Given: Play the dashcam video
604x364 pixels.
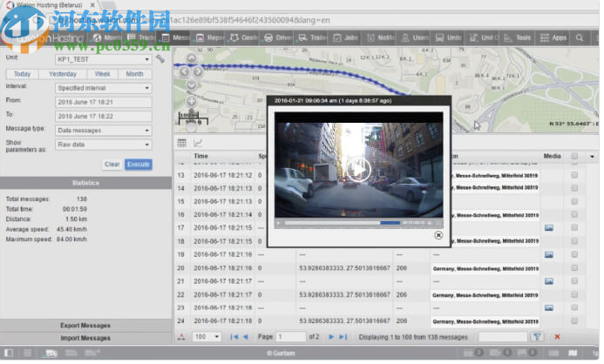Looking at the screenshot, I should click(358, 170).
